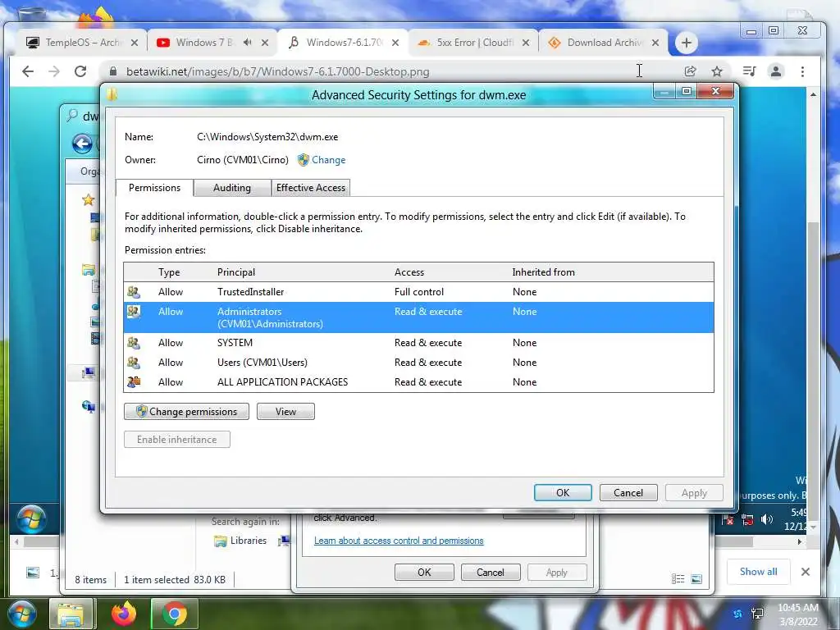Bookmark this page with star icon
This screenshot has width=840, height=630.
tap(717, 71)
